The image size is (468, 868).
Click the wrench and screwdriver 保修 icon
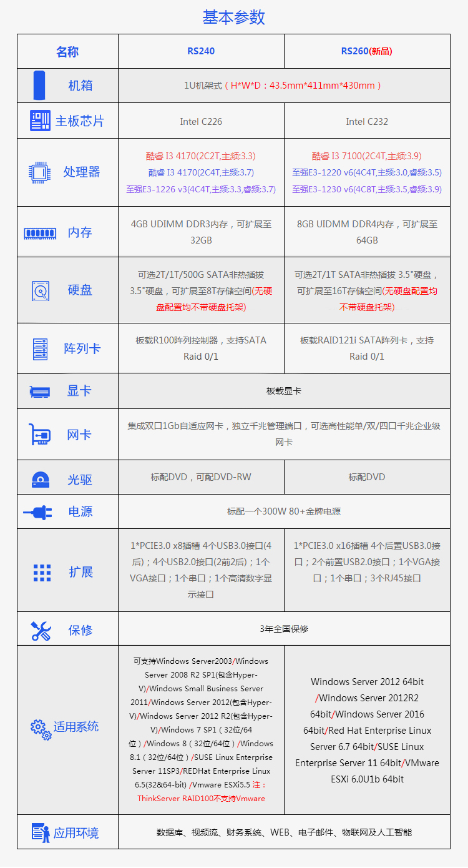(x=41, y=630)
